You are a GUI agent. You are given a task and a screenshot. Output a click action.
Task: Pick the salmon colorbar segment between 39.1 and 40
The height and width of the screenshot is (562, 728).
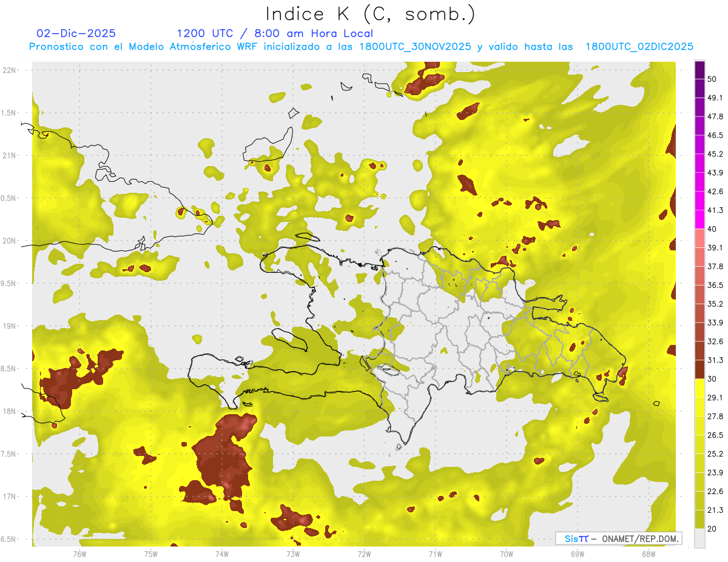(x=699, y=238)
